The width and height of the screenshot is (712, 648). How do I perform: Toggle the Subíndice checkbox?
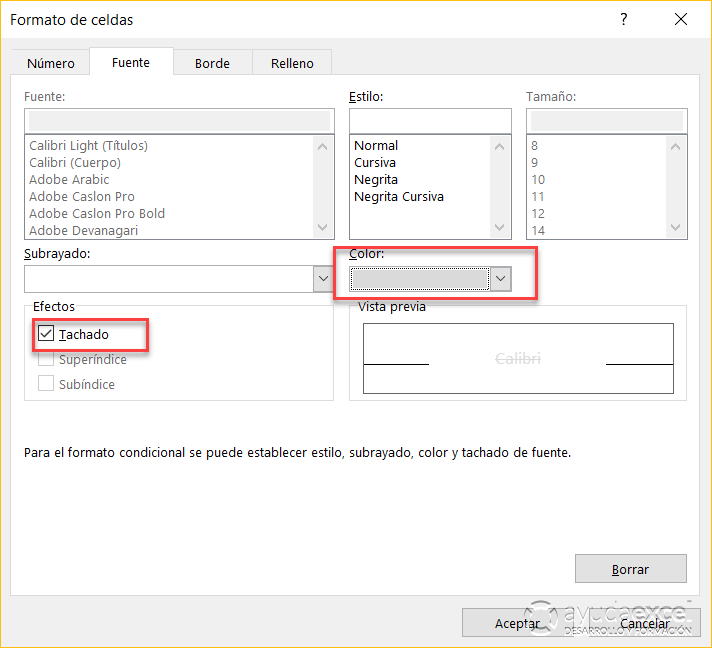[x=46, y=384]
